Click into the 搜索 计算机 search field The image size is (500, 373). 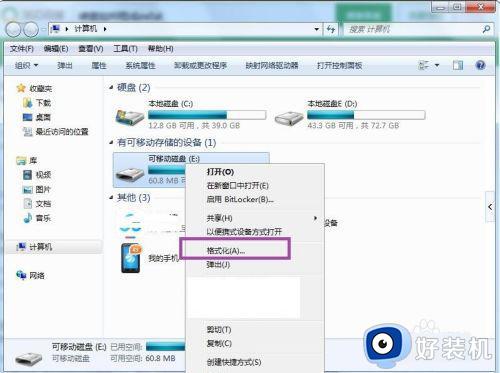(x=412, y=29)
